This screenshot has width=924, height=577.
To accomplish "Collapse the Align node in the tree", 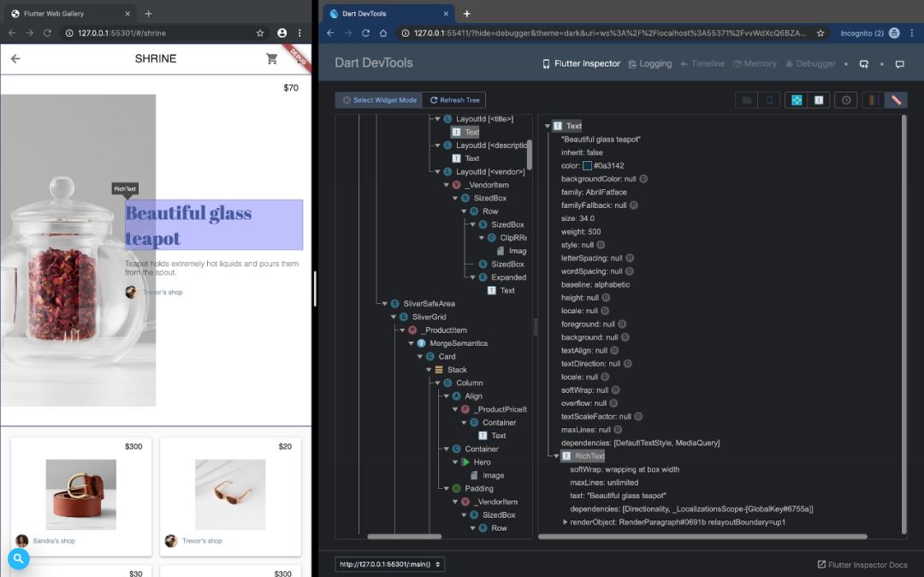I will click(x=447, y=396).
